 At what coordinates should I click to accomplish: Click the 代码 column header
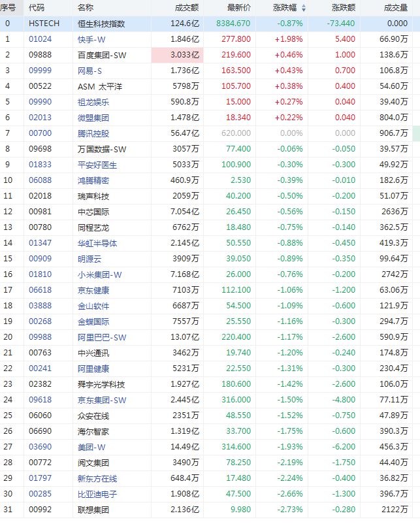click(37, 8)
